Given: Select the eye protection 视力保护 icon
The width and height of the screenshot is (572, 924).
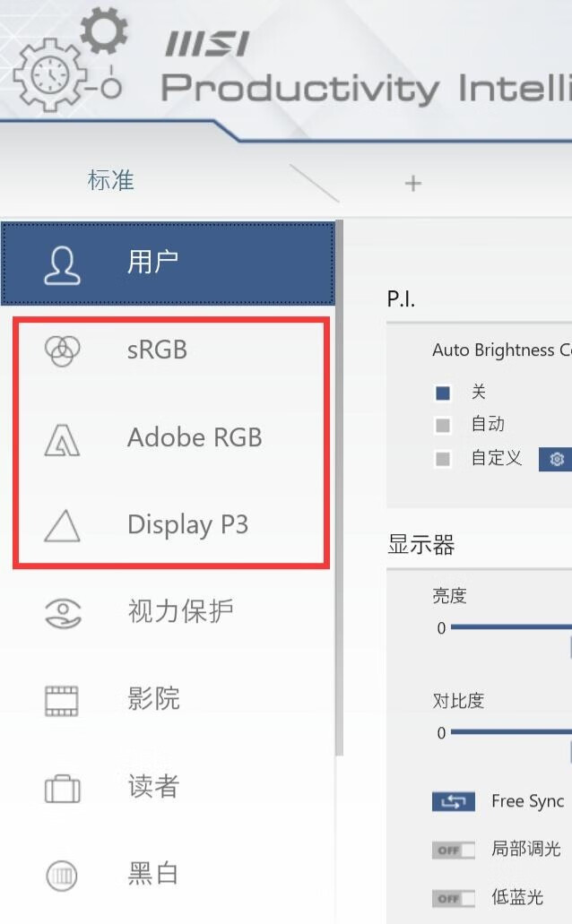Looking at the screenshot, I should [x=63, y=613].
